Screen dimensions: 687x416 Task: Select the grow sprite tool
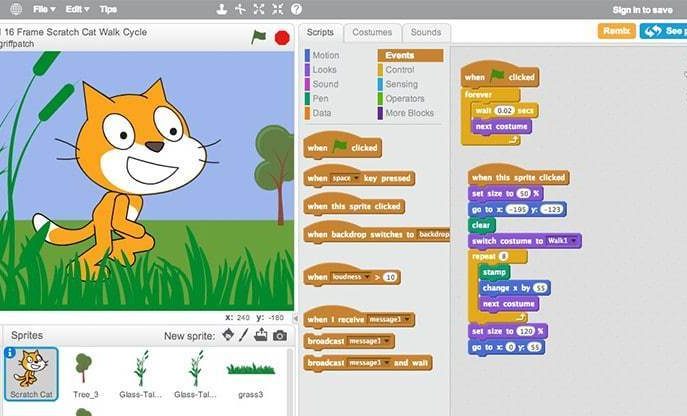[x=259, y=9]
